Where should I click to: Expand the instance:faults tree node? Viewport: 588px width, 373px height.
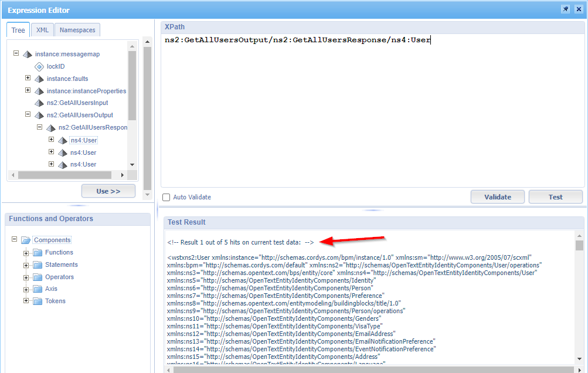click(x=28, y=78)
